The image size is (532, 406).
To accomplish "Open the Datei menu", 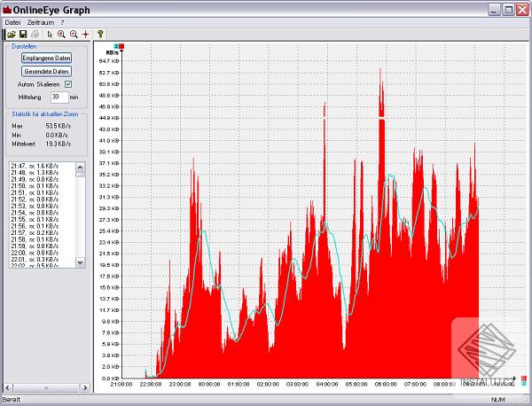I will 12,21.
